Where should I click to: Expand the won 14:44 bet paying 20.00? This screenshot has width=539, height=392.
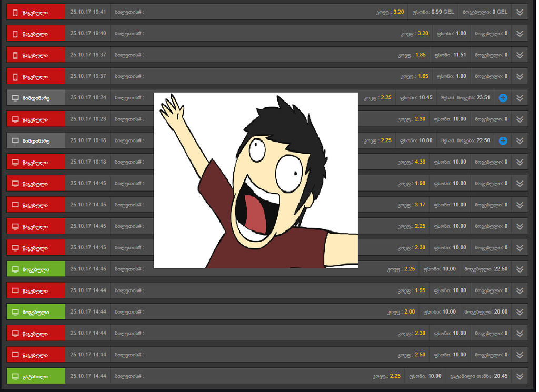coord(520,312)
